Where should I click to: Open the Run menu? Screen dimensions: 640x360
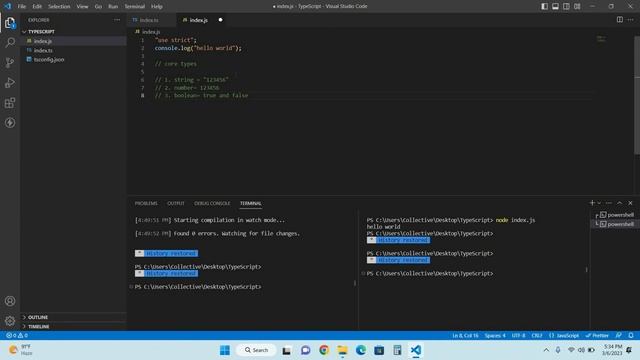(113, 6)
